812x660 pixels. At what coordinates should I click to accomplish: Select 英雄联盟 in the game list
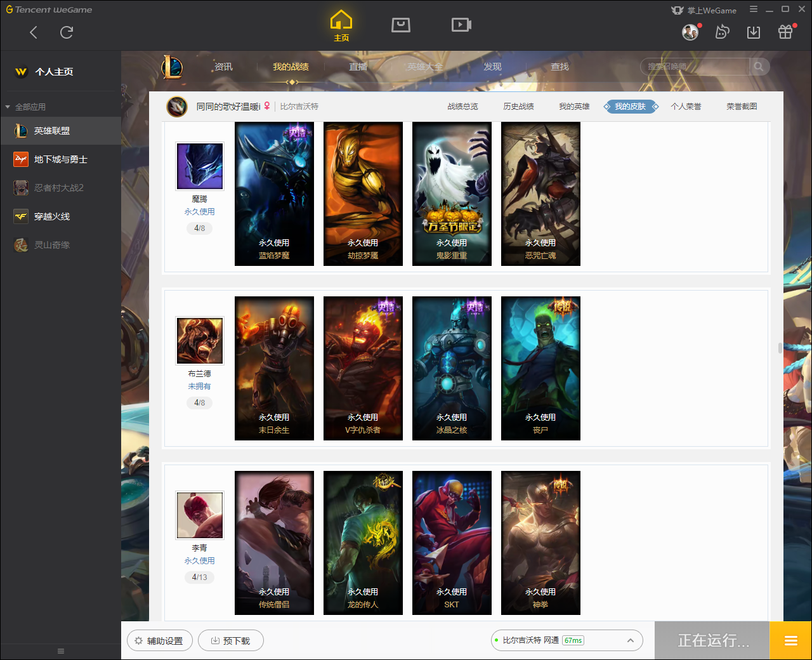[61, 131]
